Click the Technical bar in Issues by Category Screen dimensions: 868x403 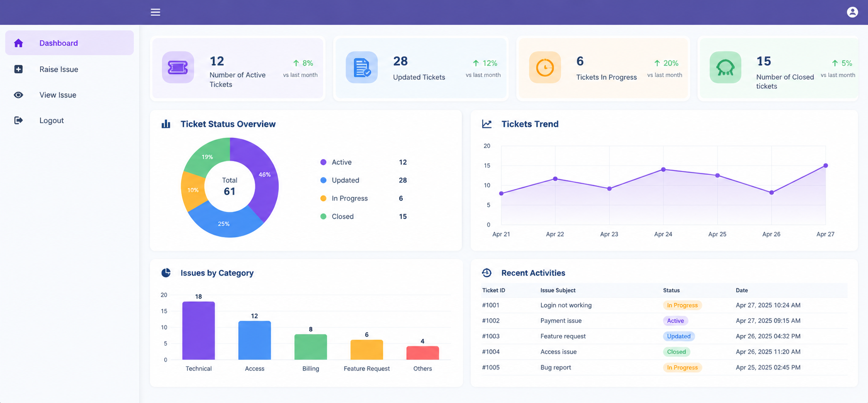click(x=199, y=330)
